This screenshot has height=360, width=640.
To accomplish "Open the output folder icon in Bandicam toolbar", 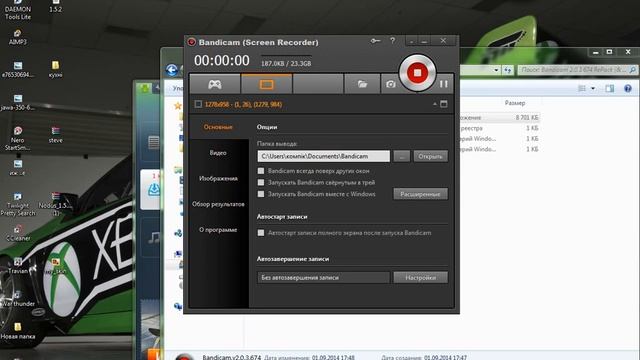I will click(x=362, y=84).
